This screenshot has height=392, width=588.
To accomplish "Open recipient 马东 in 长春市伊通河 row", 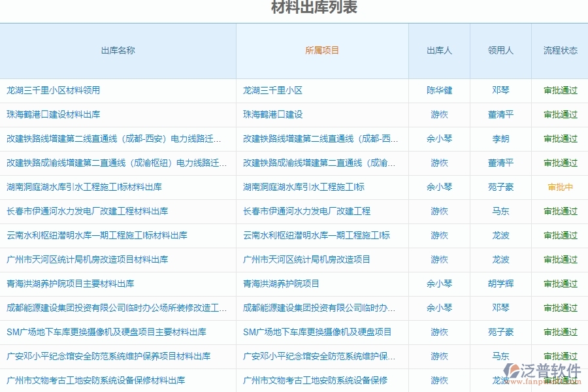I will [500, 211].
